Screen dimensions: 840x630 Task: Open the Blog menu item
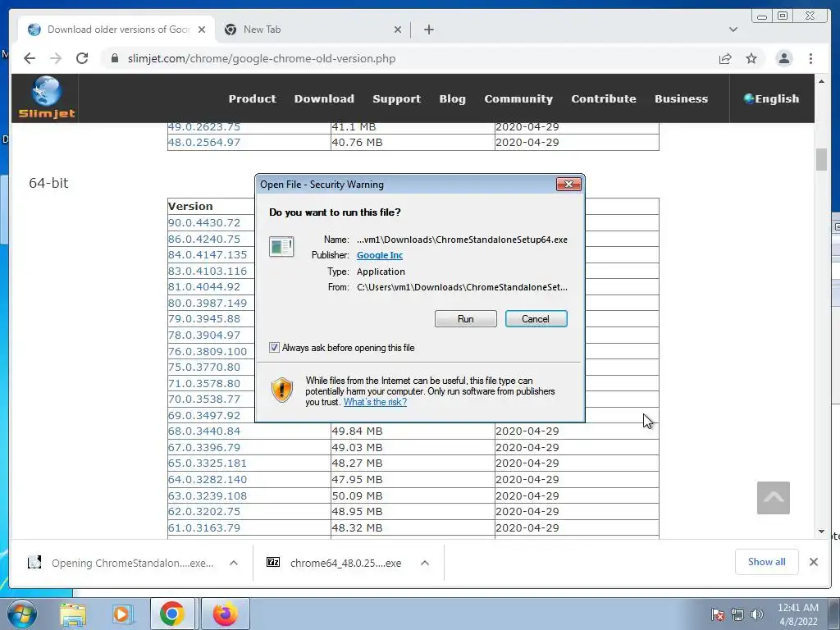point(452,98)
